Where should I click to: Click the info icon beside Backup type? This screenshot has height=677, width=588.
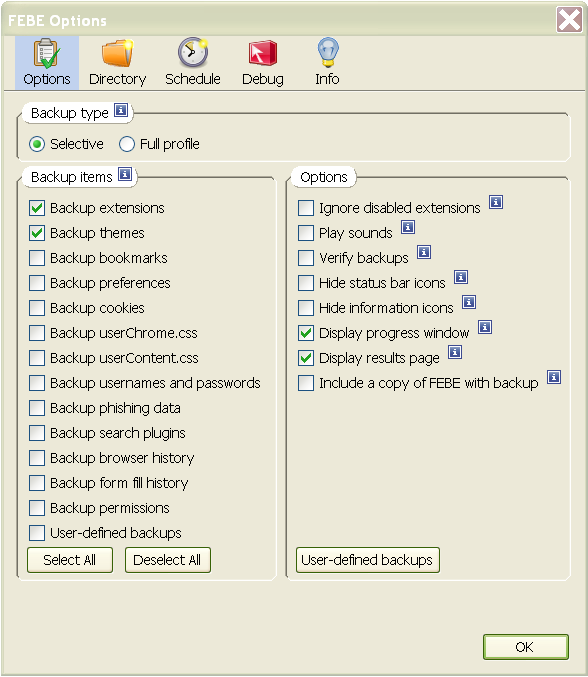coord(121,111)
